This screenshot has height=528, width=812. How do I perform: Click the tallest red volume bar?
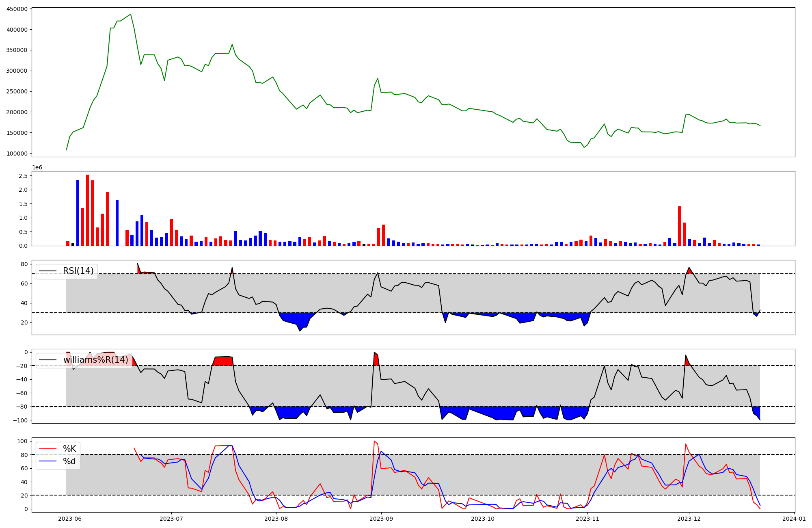(x=87, y=210)
